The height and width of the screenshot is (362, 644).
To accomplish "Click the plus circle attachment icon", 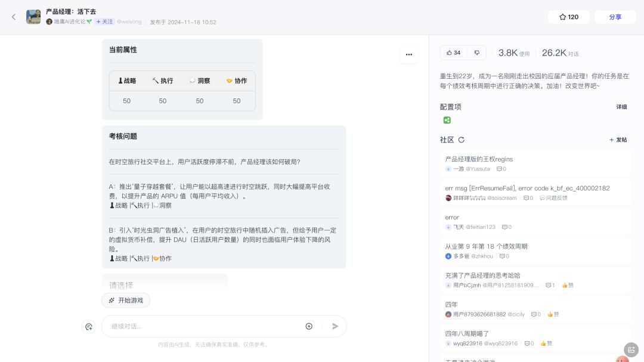I will (309, 326).
